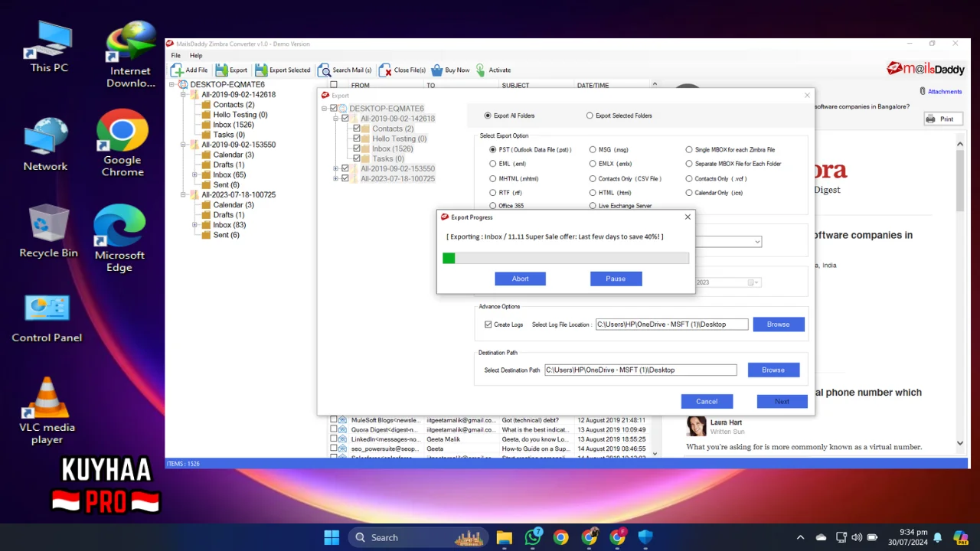
Task: Click the Activate toolbar icon
Action: (x=481, y=70)
